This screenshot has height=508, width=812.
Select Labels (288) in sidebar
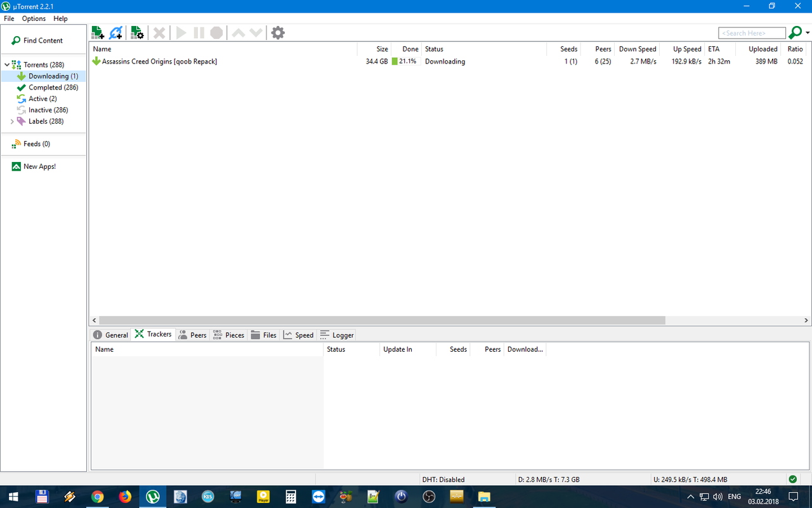[x=46, y=121]
